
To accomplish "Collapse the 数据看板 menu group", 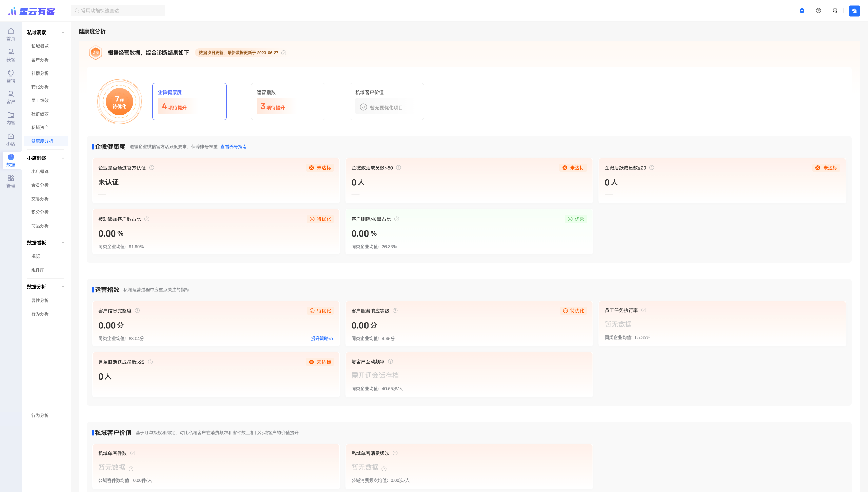I will click(63, 243).
